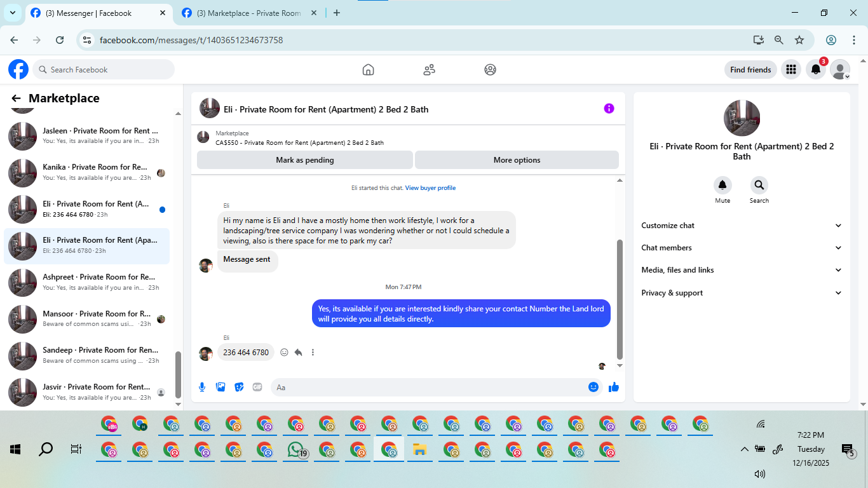
Task: Send a thumbs-up like
Action: tap(614, 387)
